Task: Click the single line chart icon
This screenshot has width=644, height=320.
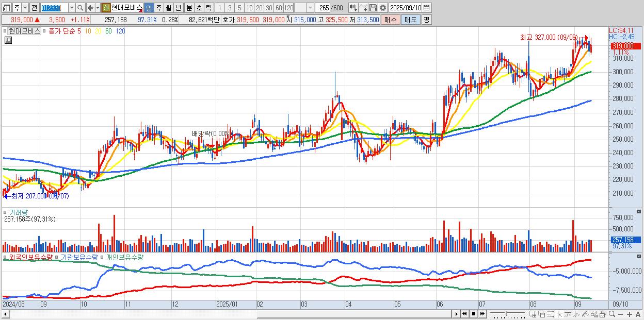Action: pos(577,314)
